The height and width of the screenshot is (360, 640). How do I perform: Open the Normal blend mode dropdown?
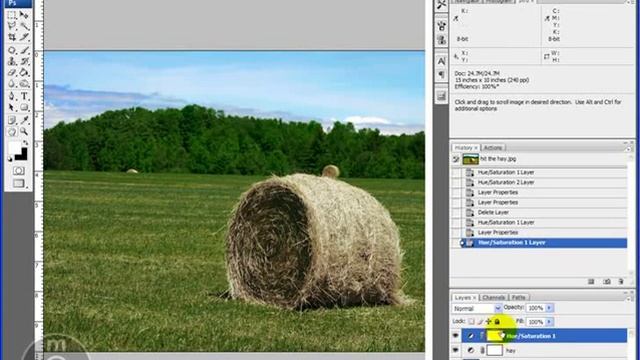pyautogui.click(x=477, y=308)
